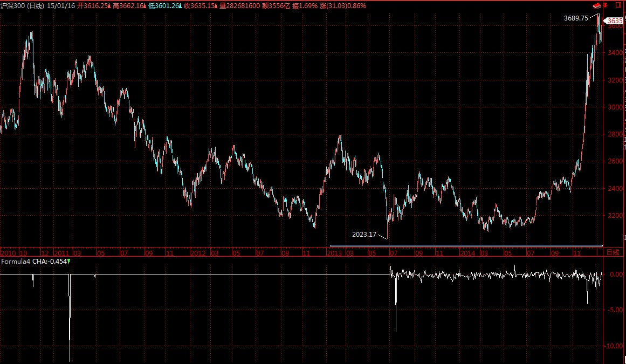Viewport: 626px width, 364px height.
Task: Select the current price tag 3635
Action: click(614, 20)
